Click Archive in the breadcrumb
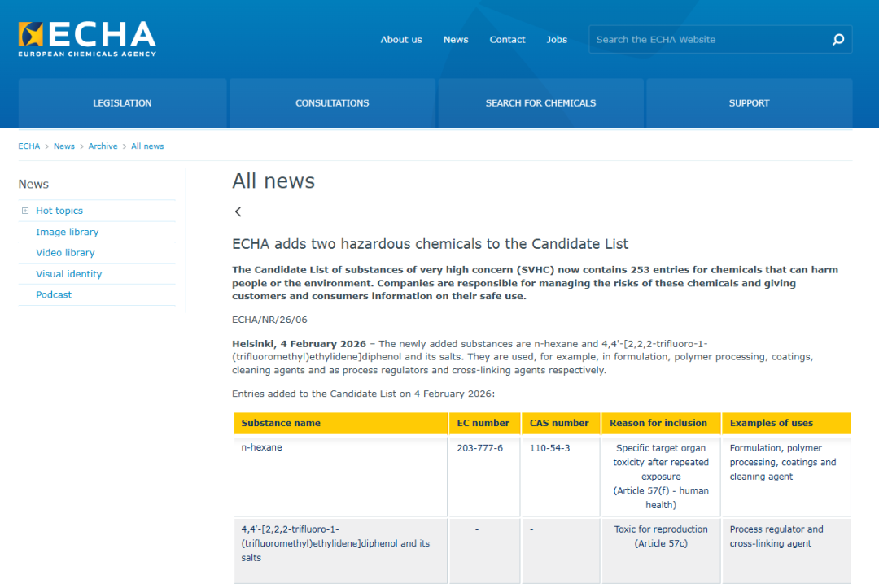Viewport: 879px width, 588px height. click(103, 146)
